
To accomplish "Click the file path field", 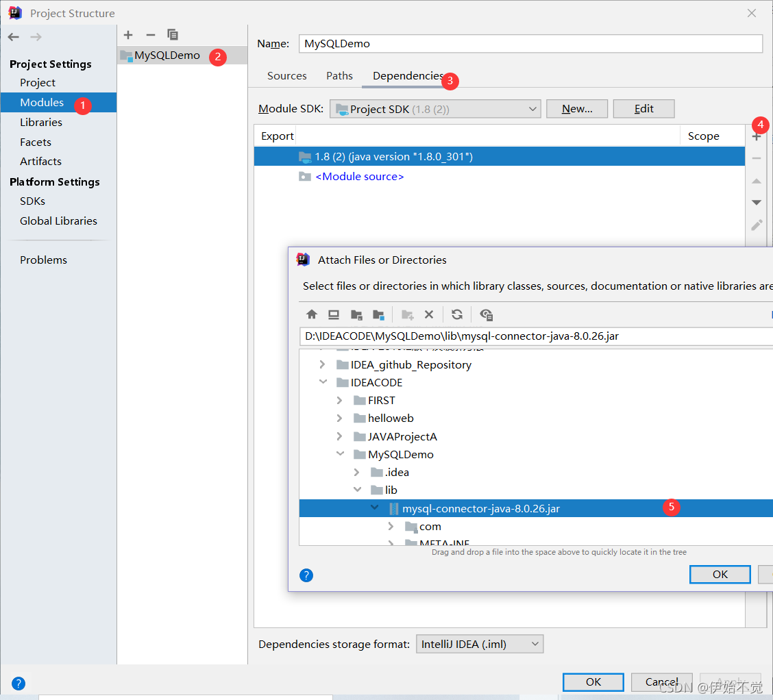I will [536, 336].
